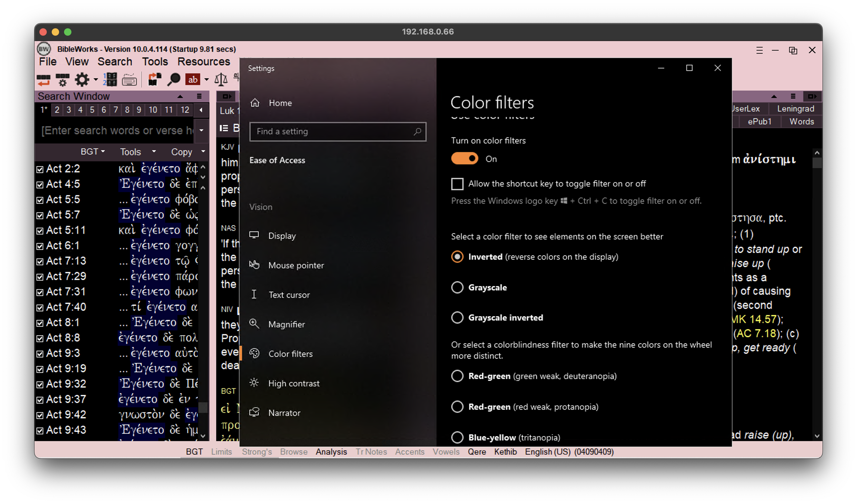
Task: Open the BGT version dropdown
Action: coord(92,152)
